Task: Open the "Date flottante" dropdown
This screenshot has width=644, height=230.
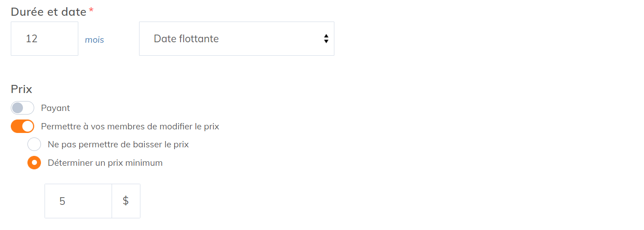Action: point(236,39)
